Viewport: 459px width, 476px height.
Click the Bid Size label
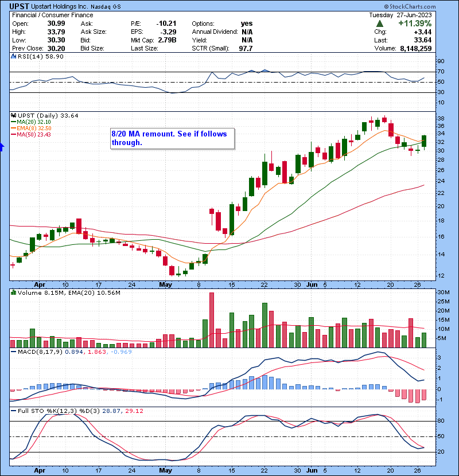pos(92,48)
